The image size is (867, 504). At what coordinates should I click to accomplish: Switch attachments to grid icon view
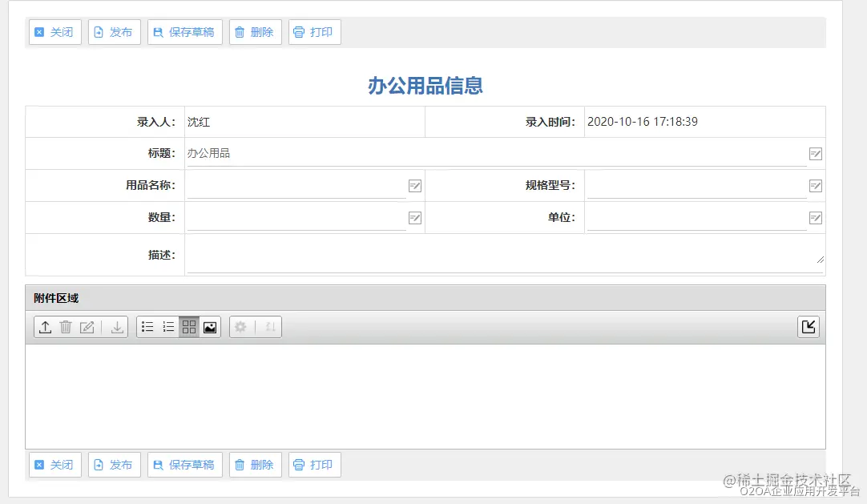coord(189,327)
